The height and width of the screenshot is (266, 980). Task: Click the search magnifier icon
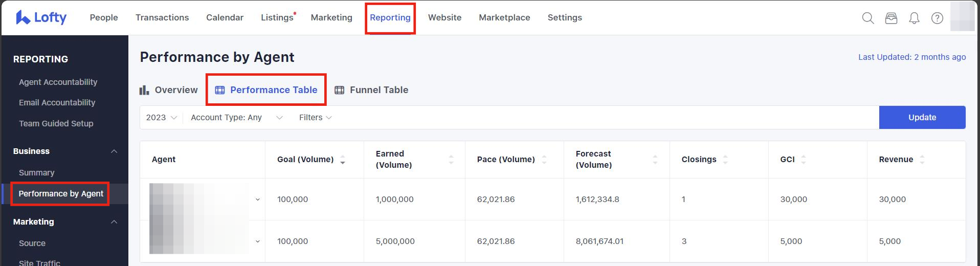(x=867, y=18)
